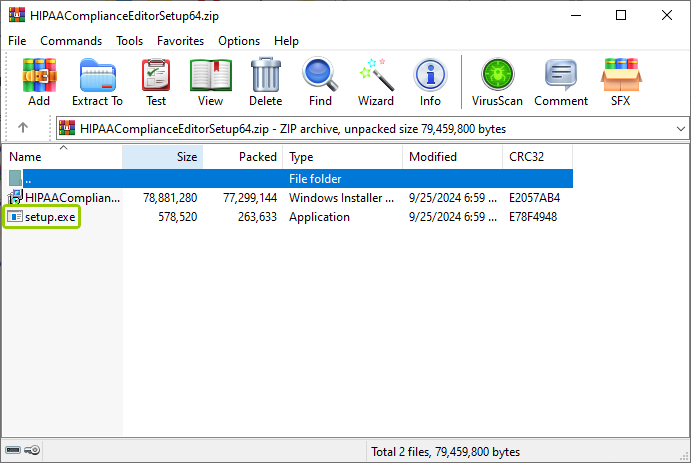The image size is (691, 463).
Task: Click the 'Application' type cell
Action: click(x=319, y=217)
